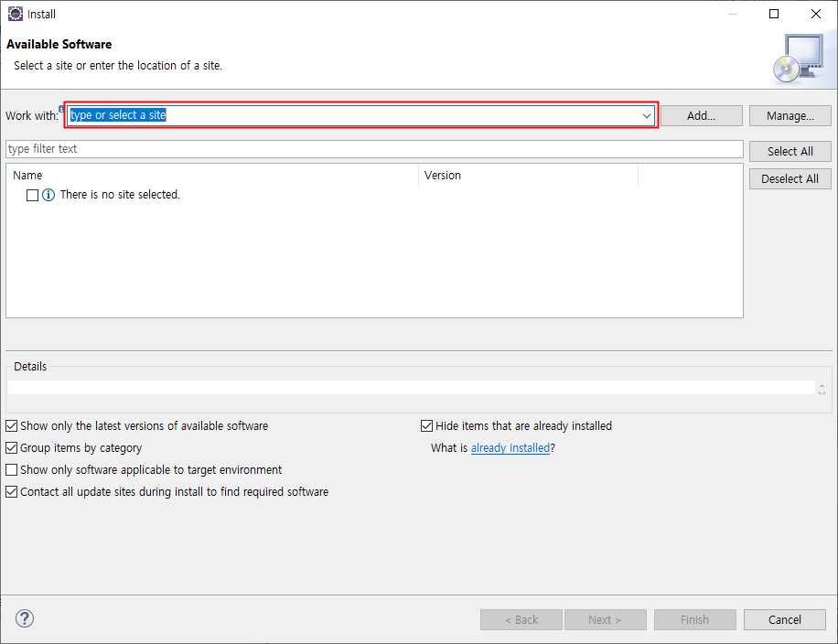Click the help question mark icon
This screenshot has width=838, height=644.
tap(25, 618)
